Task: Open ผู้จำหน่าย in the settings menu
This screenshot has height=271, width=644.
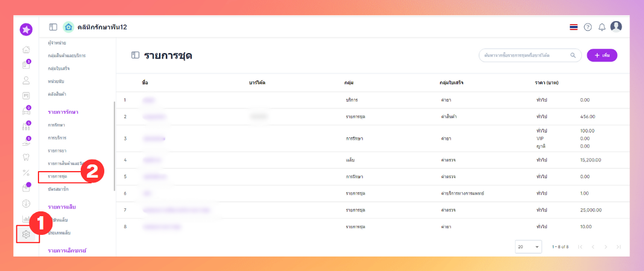Action: [x=57, y=43]
